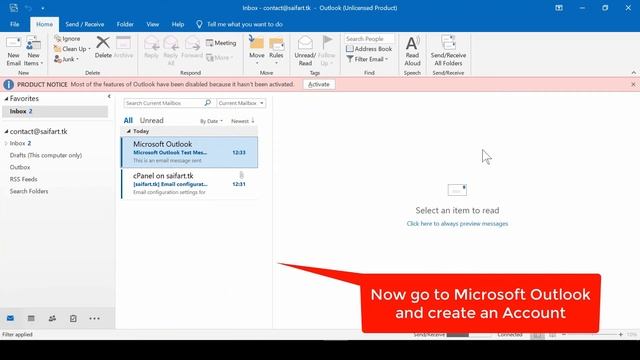Screen dimensions: 640x360
Task: Open the Rules menu
Action: (x=276, y=51)
